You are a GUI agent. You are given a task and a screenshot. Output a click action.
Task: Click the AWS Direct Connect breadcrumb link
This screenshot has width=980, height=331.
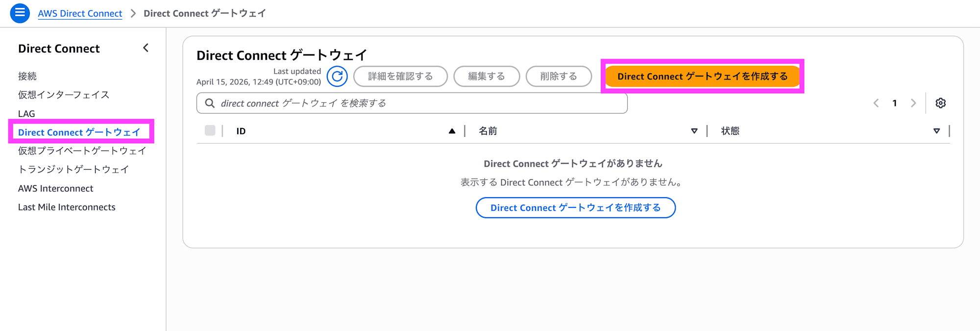point(80,13)
